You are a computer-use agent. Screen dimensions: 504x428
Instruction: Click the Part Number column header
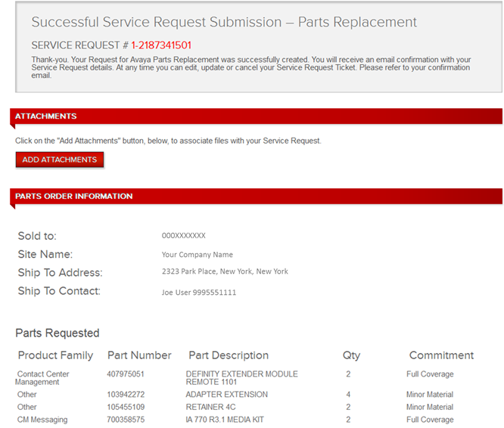[139, 355]
